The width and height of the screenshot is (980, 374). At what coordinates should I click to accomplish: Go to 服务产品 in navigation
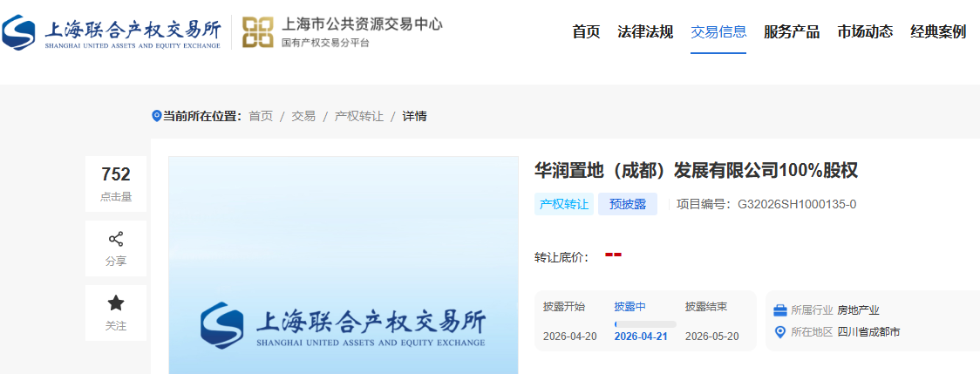tap(792, 32)
